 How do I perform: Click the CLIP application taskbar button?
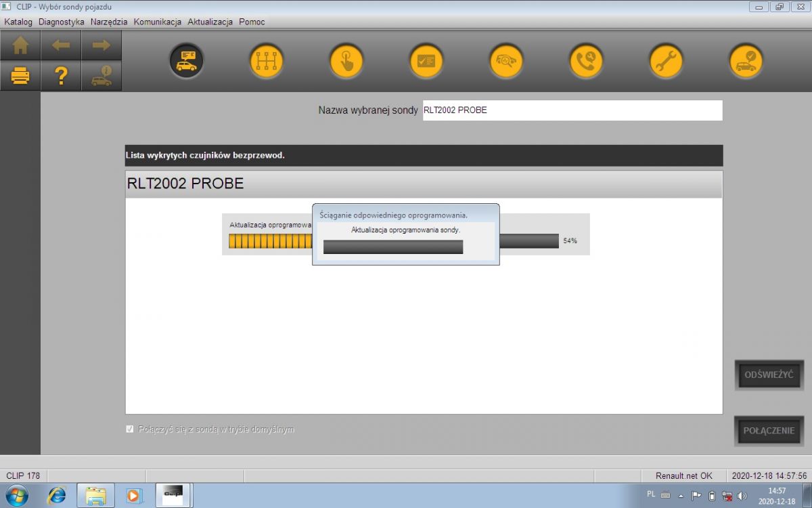[x=175, y=496]
